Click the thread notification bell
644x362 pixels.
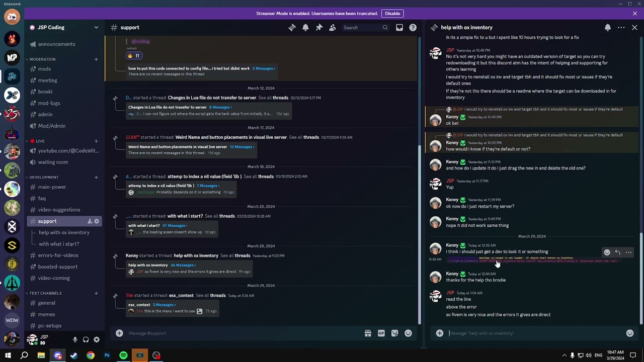tap(608, 28)
